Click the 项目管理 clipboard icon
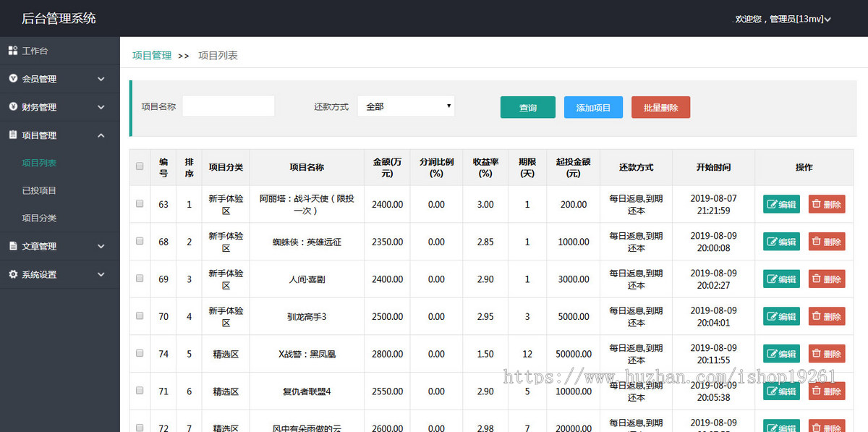This screenshot has width=868, height=432. (13, 135)
